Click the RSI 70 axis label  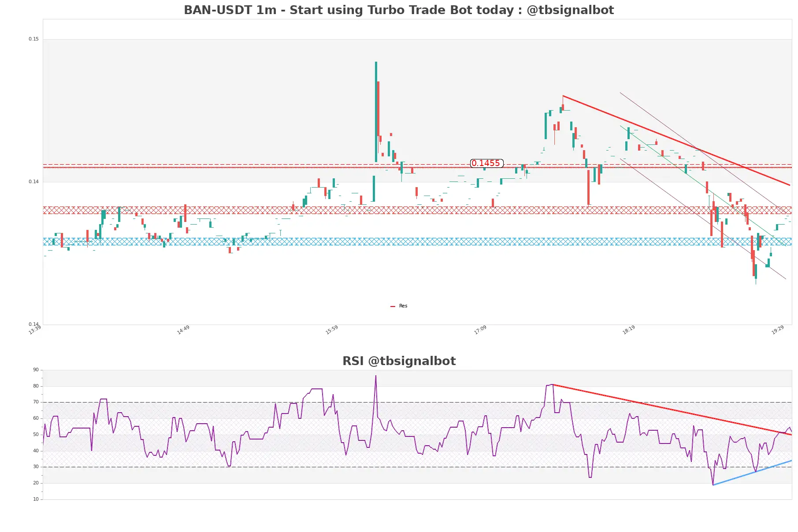coord(36,402)
